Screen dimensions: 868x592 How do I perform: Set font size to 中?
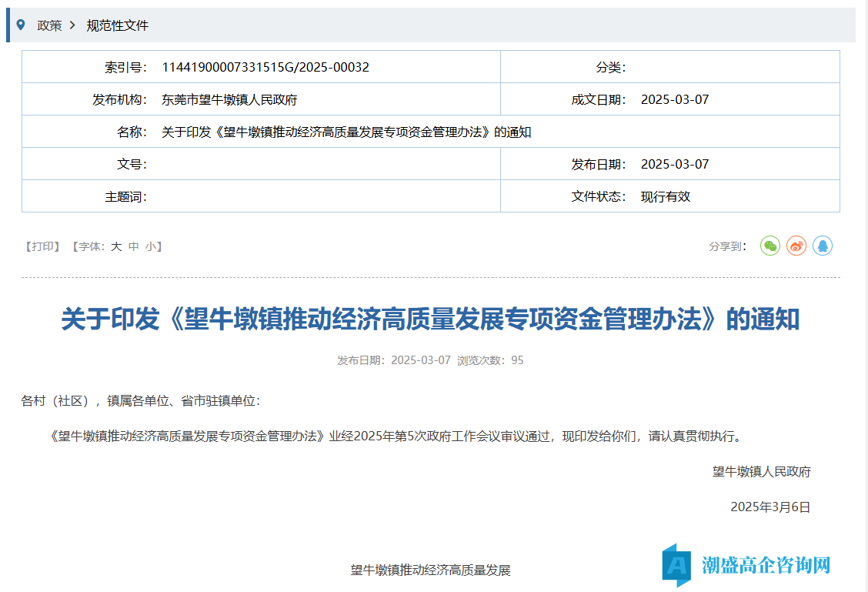tap(133, 246)
